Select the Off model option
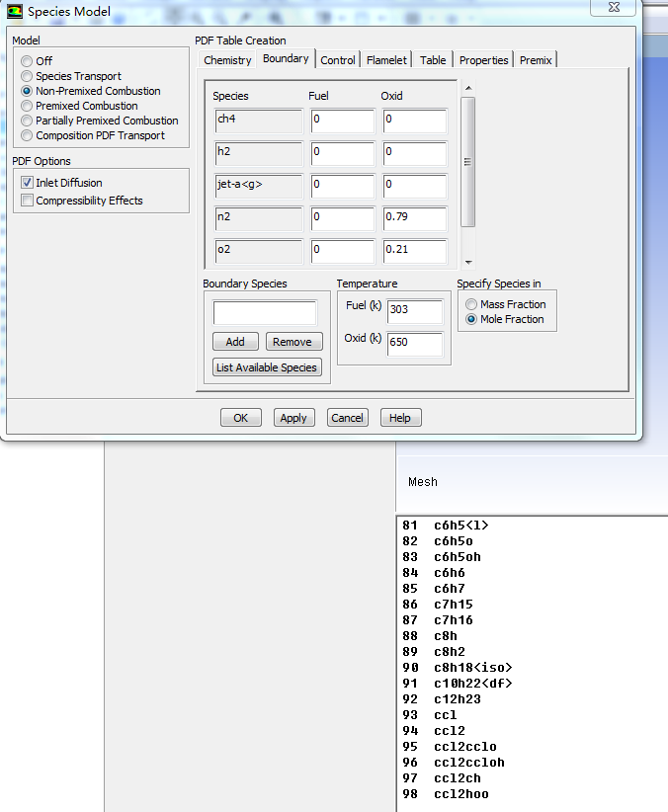Viewport: 668px width, 812px height. tap(27, 61)
